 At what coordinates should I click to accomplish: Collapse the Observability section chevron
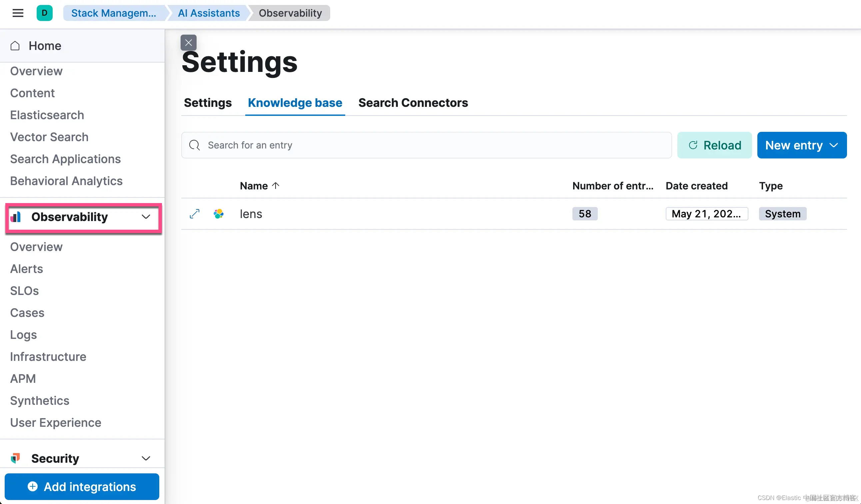click(146, 217)
